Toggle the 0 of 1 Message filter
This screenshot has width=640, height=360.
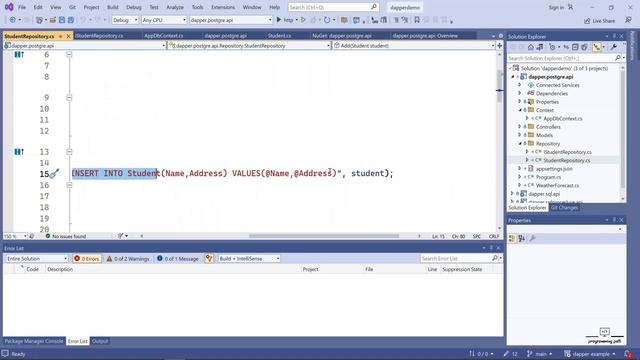tap(178, 259)
